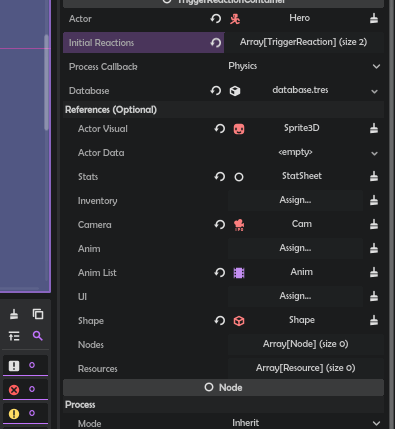395x429 pixels.
Task: Revert the Camera property
Action: pyautogui.click(x=220, y=225)
